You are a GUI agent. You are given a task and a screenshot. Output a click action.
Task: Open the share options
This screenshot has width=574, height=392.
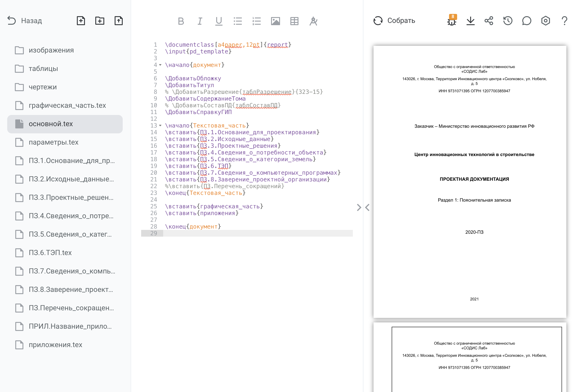(489, 21)
